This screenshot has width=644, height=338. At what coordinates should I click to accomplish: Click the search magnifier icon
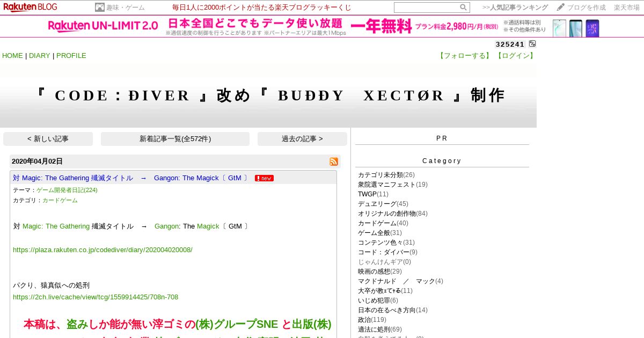coord(463,8)
